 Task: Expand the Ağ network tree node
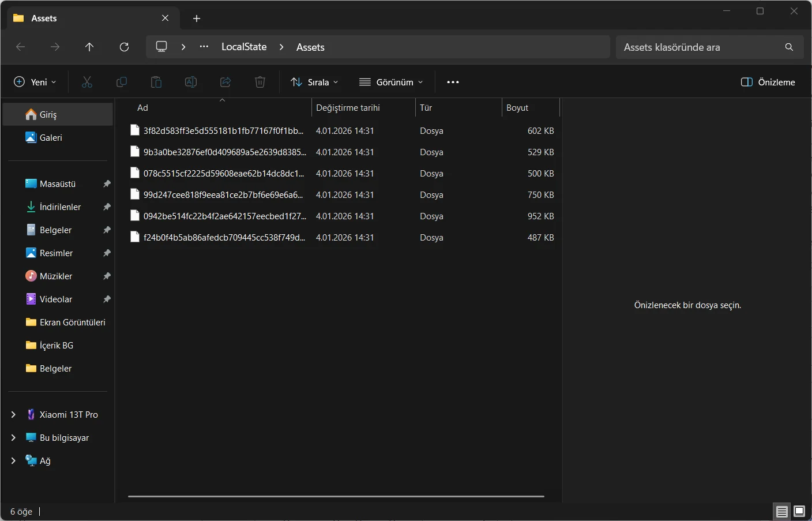(x=13, y=460)
